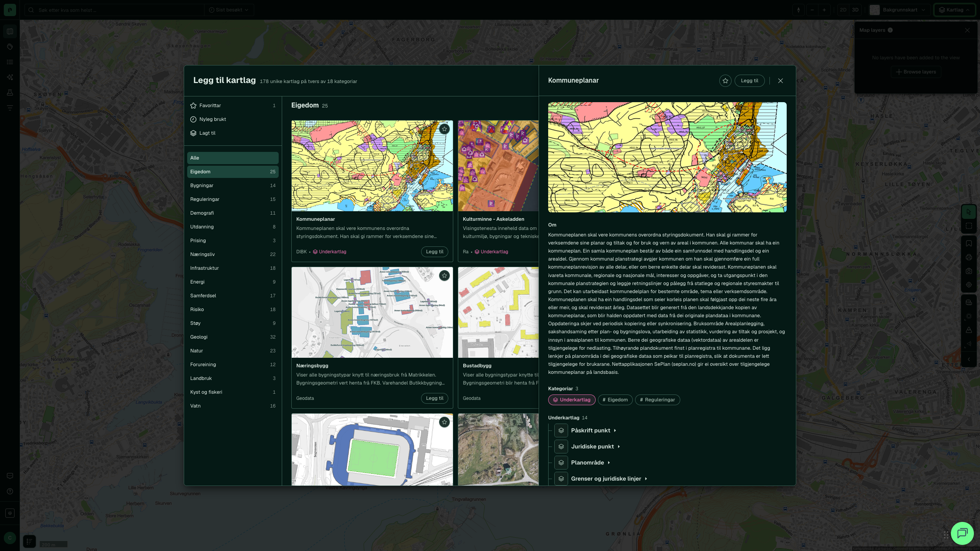Click the print tool in the right toolbar
The height and width of the screenshot is (551, 980).
click(969, 257)
